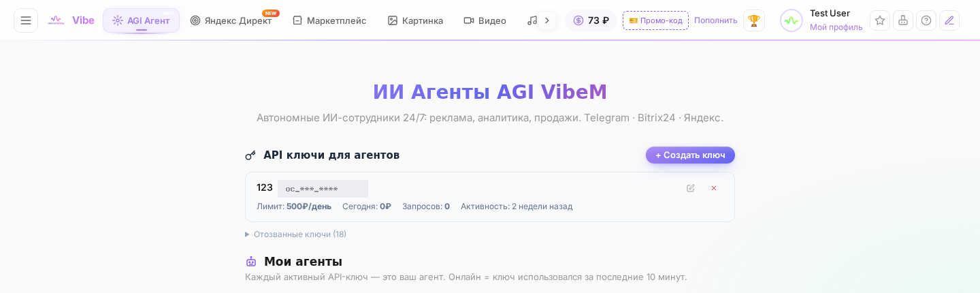Click the robot agent icon in header
The height and width of the screenshot is (293, 980).
[x=903, y=20]
